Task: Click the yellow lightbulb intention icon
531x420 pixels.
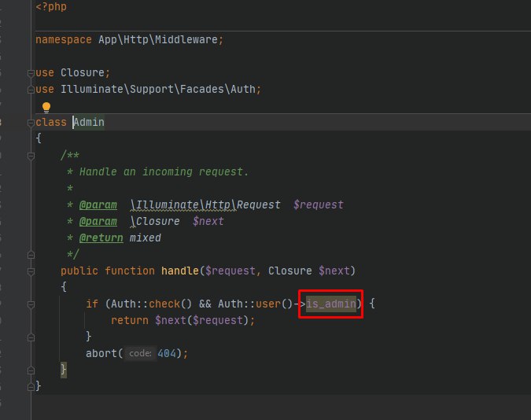Action: click(46, 108)
